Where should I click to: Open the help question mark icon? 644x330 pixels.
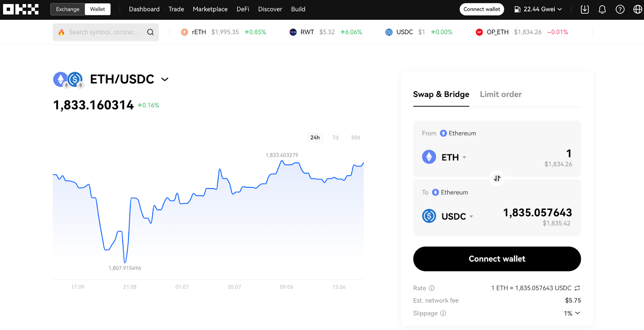click(x=620, y=9)
